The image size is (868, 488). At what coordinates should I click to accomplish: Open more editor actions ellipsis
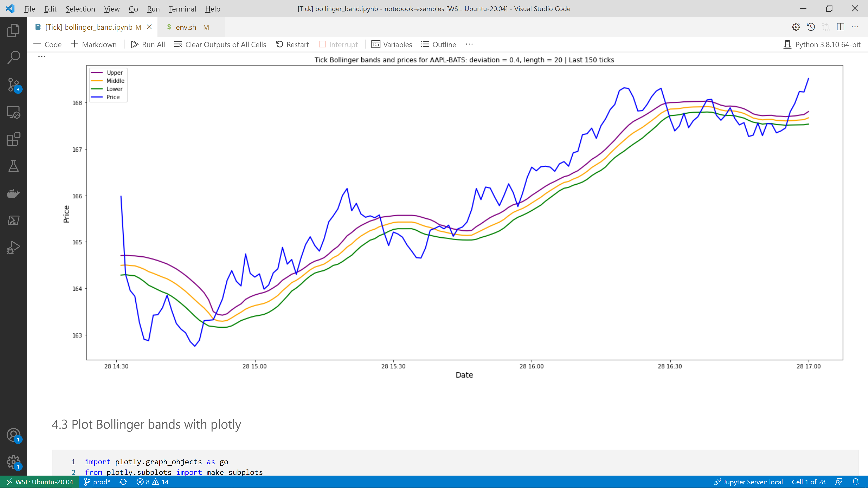pyautogui.click(x=855, y=27)
